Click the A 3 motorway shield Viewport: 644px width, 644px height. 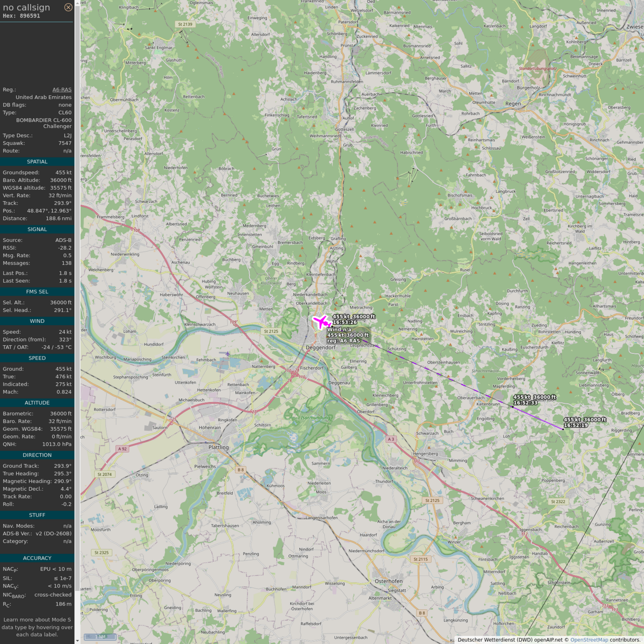[391, 439]
